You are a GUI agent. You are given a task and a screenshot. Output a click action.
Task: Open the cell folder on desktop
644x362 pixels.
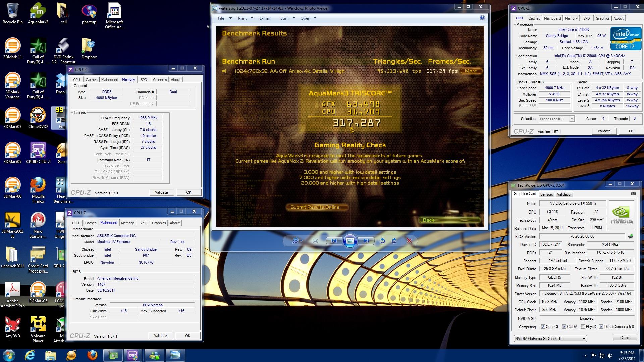(63, 13)
